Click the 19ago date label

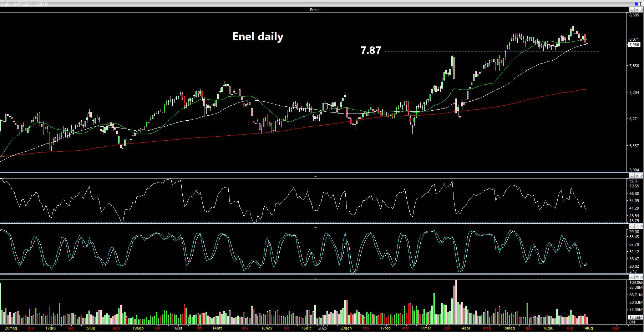point(138,328)
